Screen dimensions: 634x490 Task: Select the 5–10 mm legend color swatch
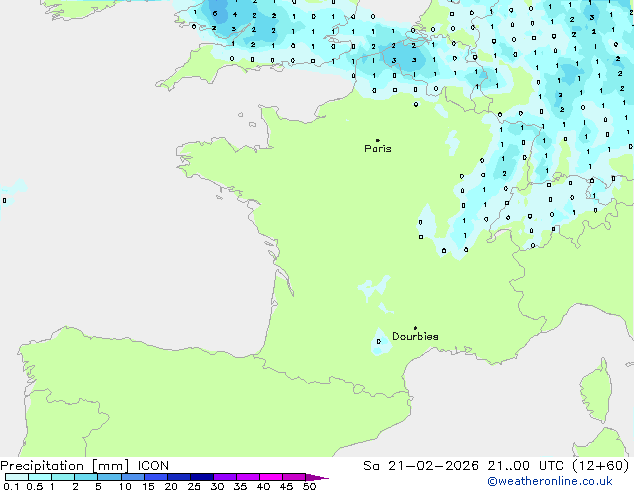(x=109, y=477)
